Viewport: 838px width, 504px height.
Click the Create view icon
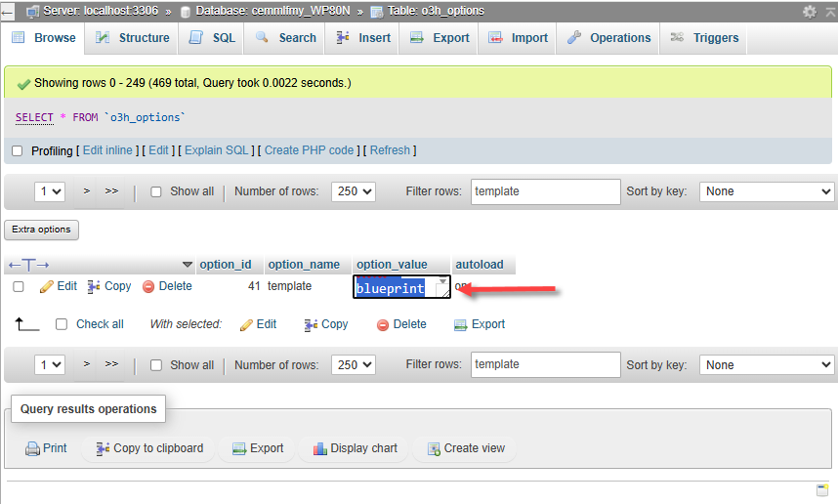434,448
